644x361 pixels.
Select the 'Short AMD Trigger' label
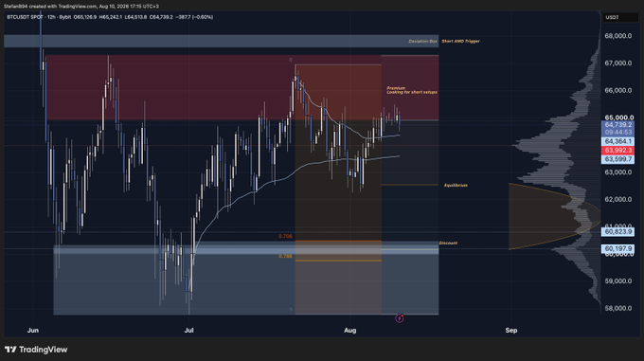460,41
